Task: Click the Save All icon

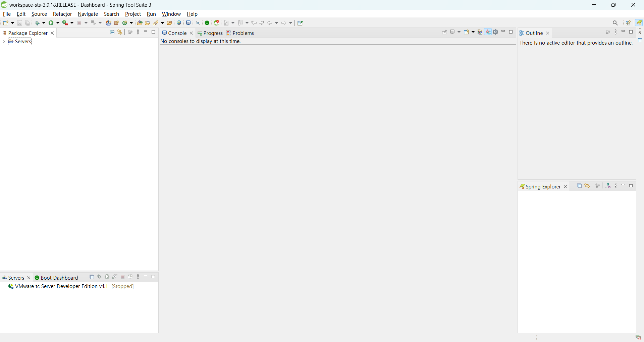Action: click(28, 23)
